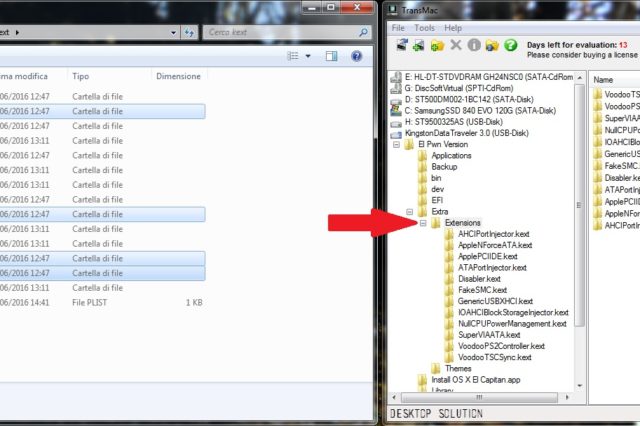640x426 pixels.
Task: Select the Applications folder in TransMac tree
Action: point(451,155)
